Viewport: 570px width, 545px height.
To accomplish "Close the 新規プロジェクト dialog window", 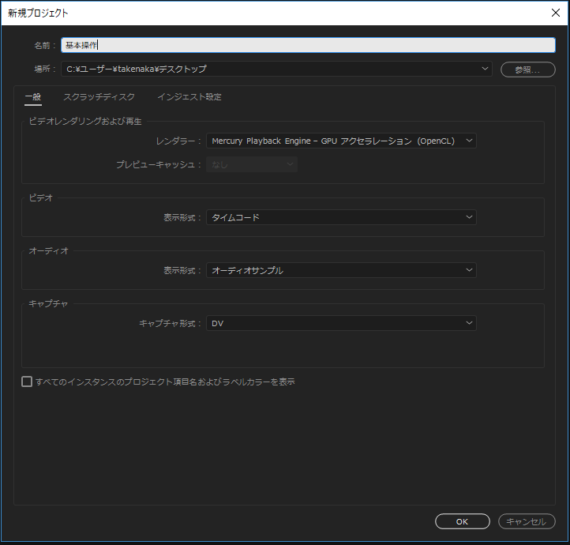I will [x=555, y=13].
